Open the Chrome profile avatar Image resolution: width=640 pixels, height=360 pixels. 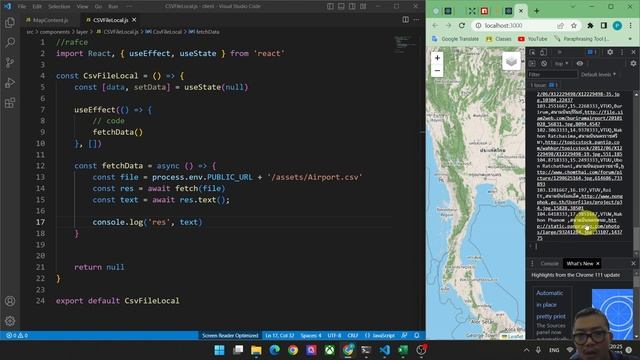coord(617,25)
